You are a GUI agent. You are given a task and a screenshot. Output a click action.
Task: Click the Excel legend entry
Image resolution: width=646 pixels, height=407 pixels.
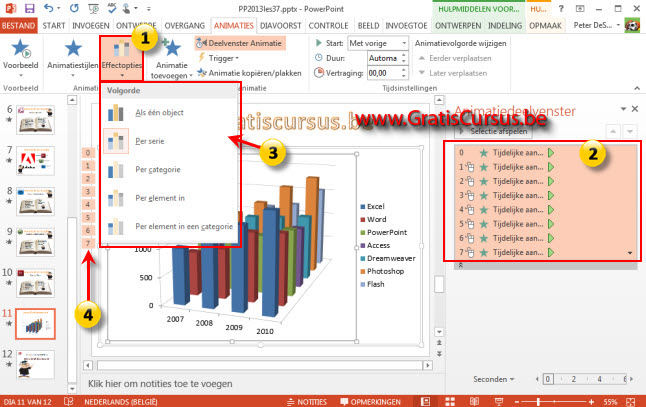[372, 206]
